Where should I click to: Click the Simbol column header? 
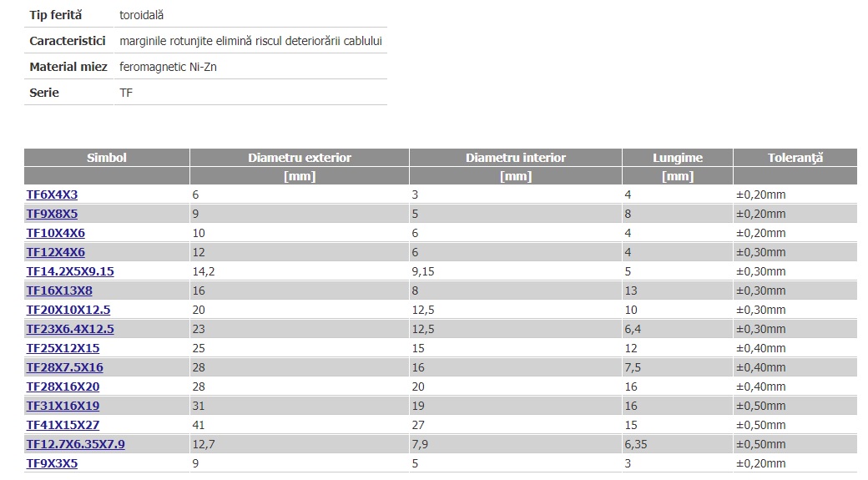coord(107,158)
